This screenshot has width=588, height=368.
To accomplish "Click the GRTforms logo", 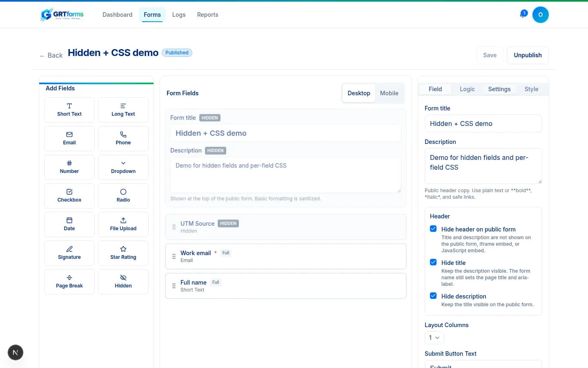I will 62,15.
